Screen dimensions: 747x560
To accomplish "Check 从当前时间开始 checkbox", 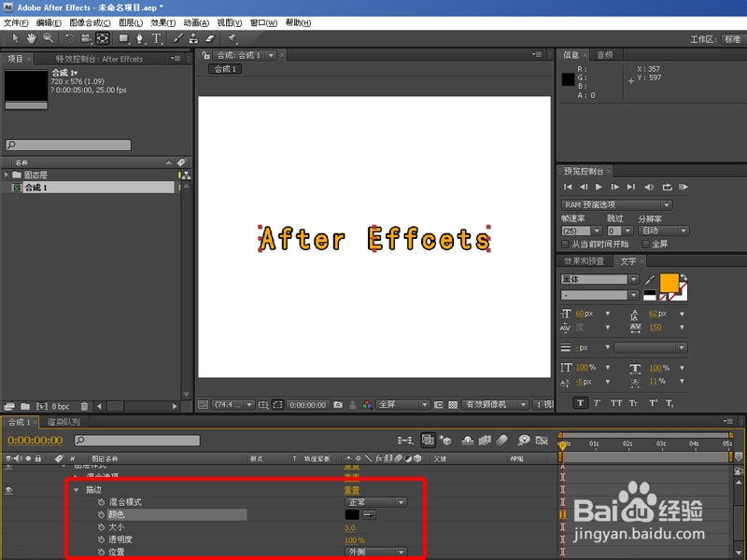I will (565, 245).
